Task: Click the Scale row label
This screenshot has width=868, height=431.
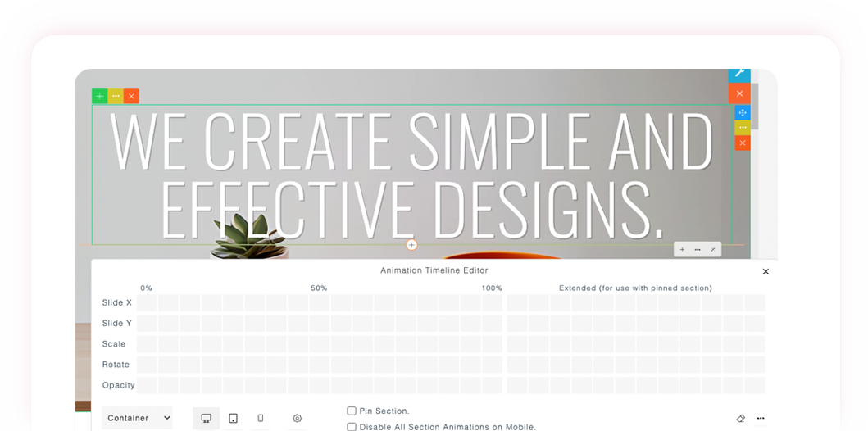Action: [113, 343]
